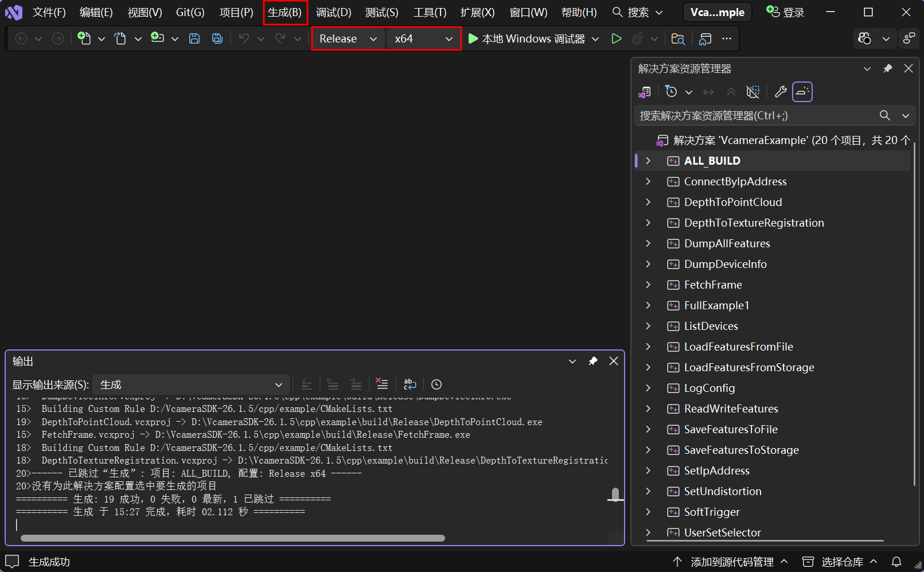Open the Git(G) menu

click(x=190, y=12)
